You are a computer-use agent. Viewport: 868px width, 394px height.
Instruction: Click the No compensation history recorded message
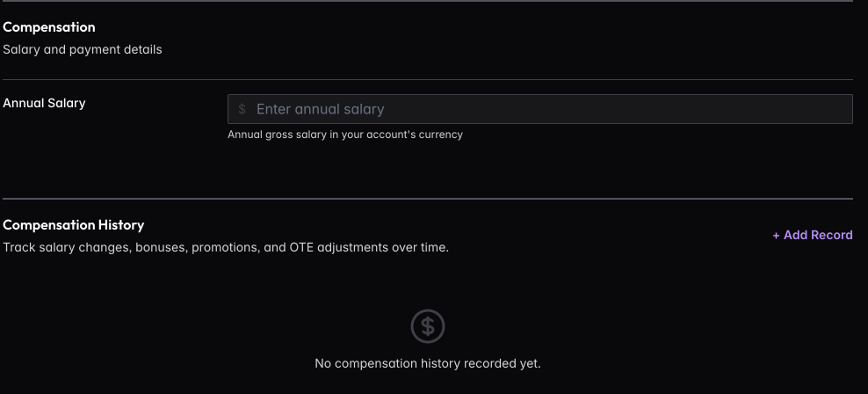click(x=428, y=363)
